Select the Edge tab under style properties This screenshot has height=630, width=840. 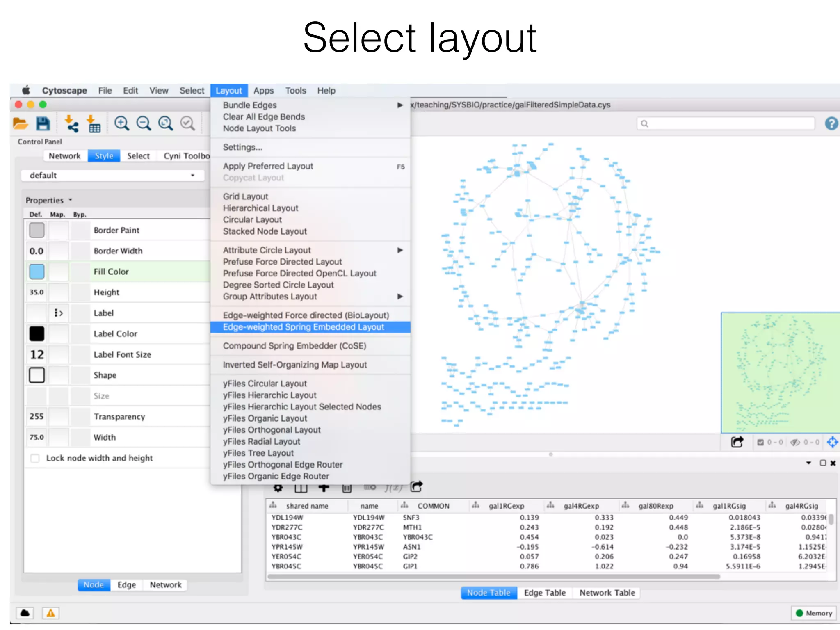pyautogui.click(x=126, y=585)
